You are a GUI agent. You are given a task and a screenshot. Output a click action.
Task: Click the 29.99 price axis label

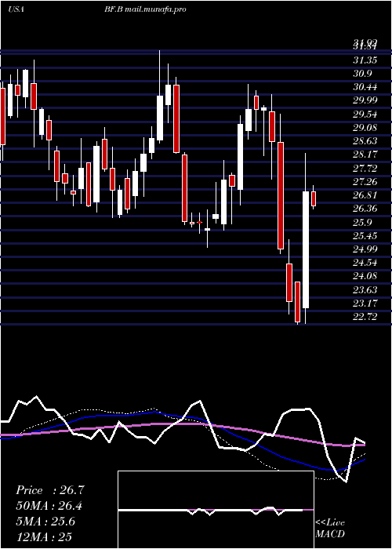coord(365,101)
